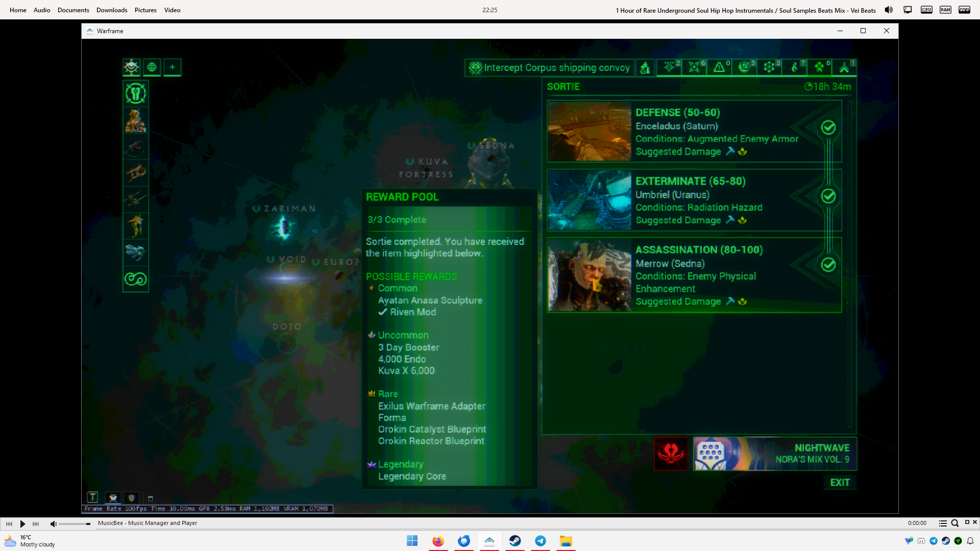Toggle MusicBee mute speaker icon
980x551 pixels.
click(x=53, y=523)
